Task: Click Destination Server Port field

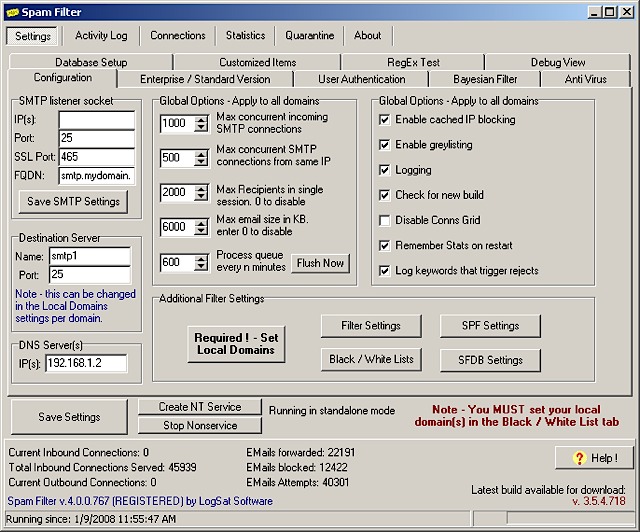Action: click(90, 275)
